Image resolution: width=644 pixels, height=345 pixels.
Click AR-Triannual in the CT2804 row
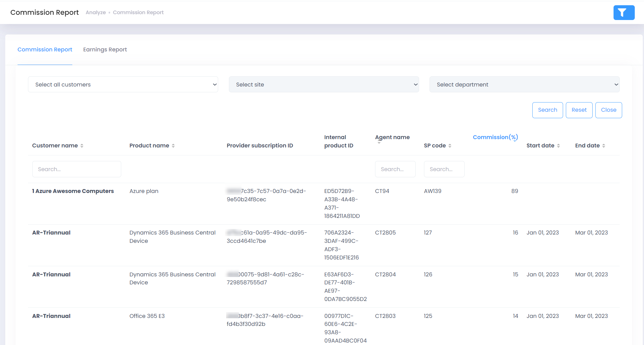[51, 275]
